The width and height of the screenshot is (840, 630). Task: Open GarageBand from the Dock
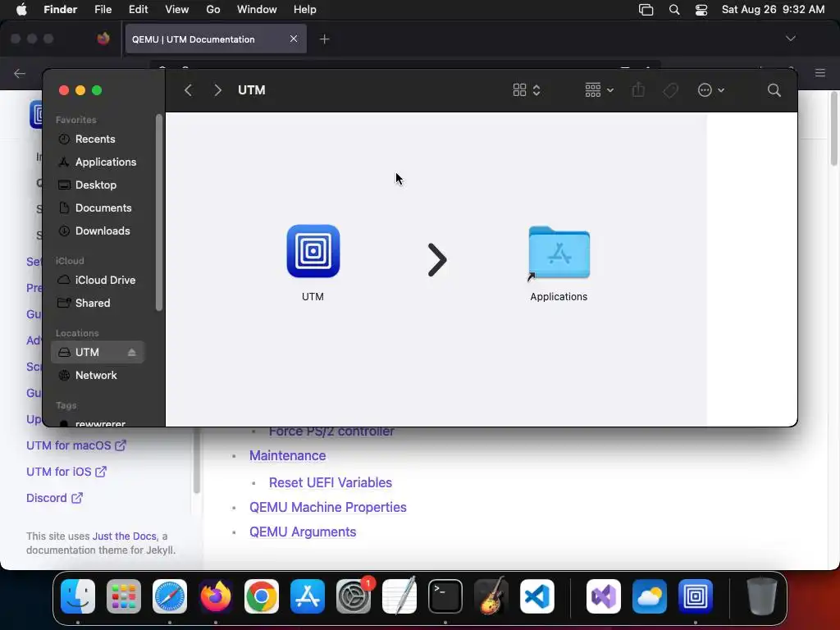(491, 596)
